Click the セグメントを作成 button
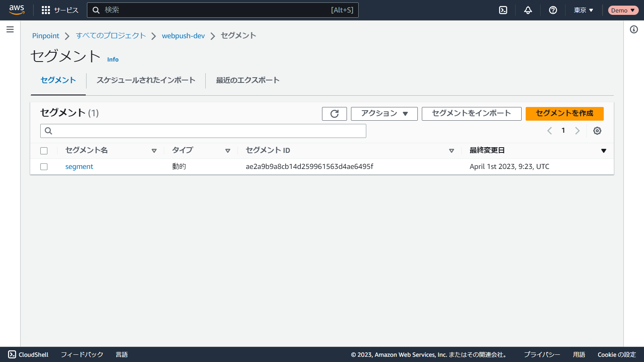The image size is (644, 362). point(564,114)
